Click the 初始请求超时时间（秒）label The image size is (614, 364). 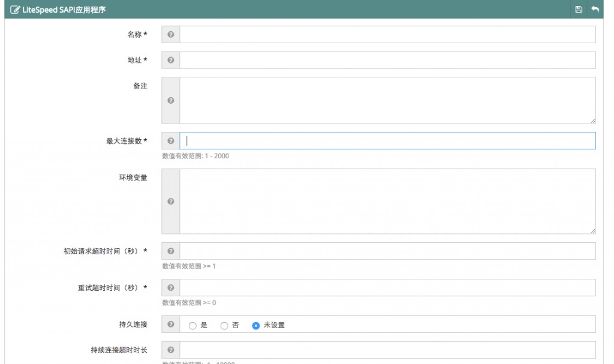point(106,251)
